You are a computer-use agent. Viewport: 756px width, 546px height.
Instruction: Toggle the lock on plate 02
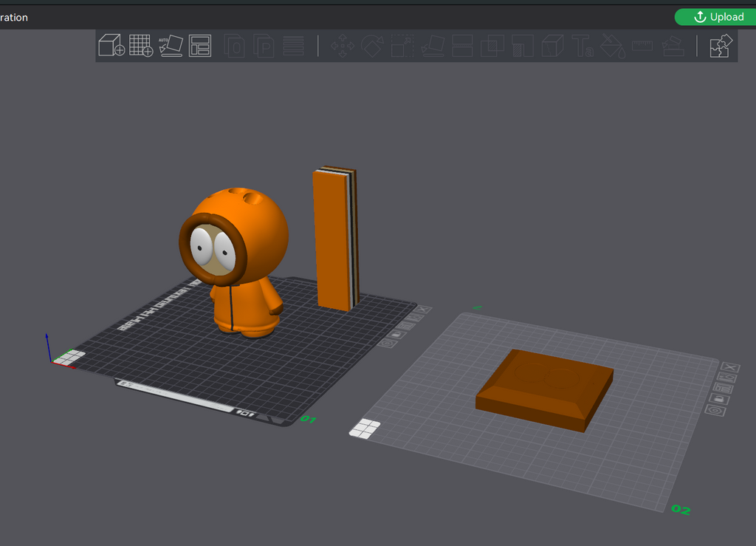point(718,400)
